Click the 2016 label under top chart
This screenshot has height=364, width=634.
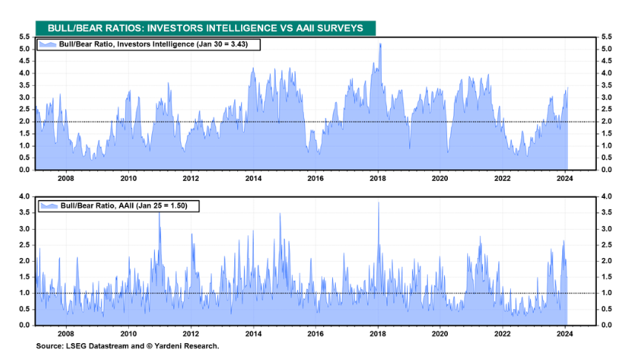click(315, 178)
